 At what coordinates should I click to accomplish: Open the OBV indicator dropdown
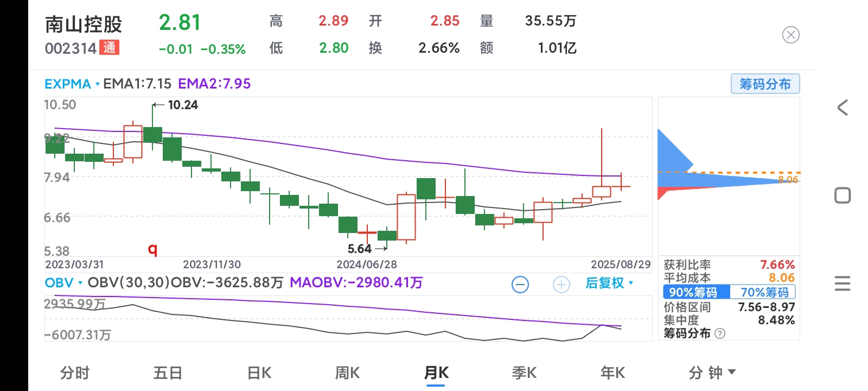(x=63, y=283)
